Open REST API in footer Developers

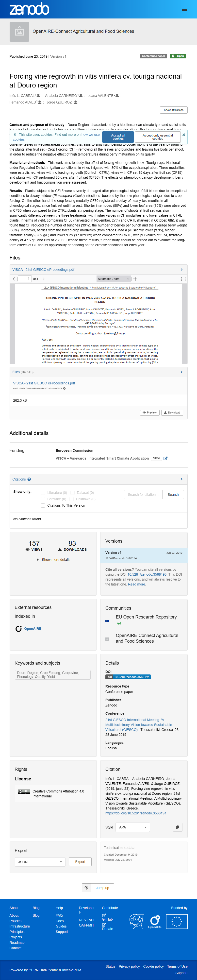[x=86, y=920]
